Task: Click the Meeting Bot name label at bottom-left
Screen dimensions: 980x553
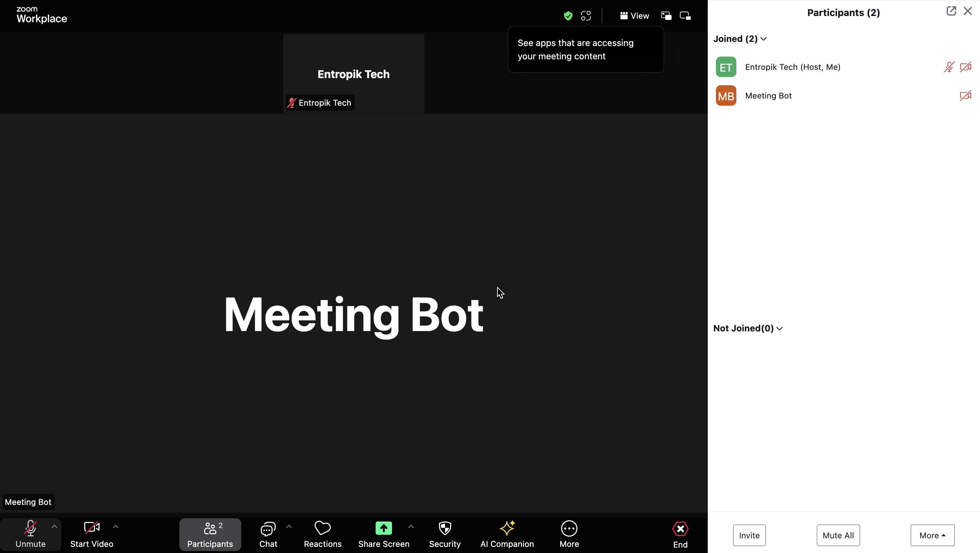Action: (28, 502)
